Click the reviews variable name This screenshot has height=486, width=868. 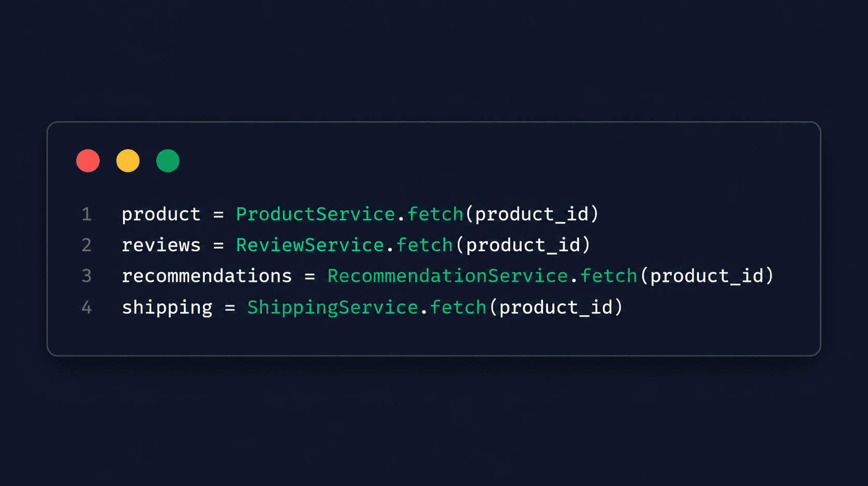161,246
